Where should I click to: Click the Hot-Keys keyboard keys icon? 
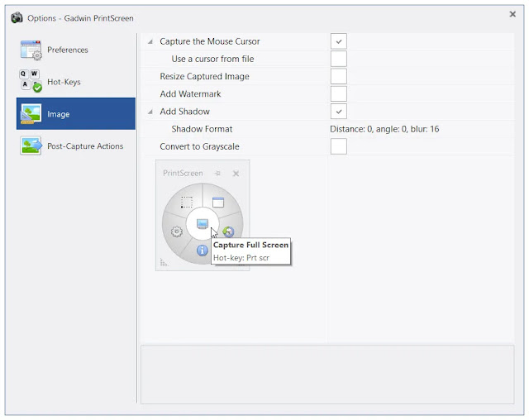(31, 81)
